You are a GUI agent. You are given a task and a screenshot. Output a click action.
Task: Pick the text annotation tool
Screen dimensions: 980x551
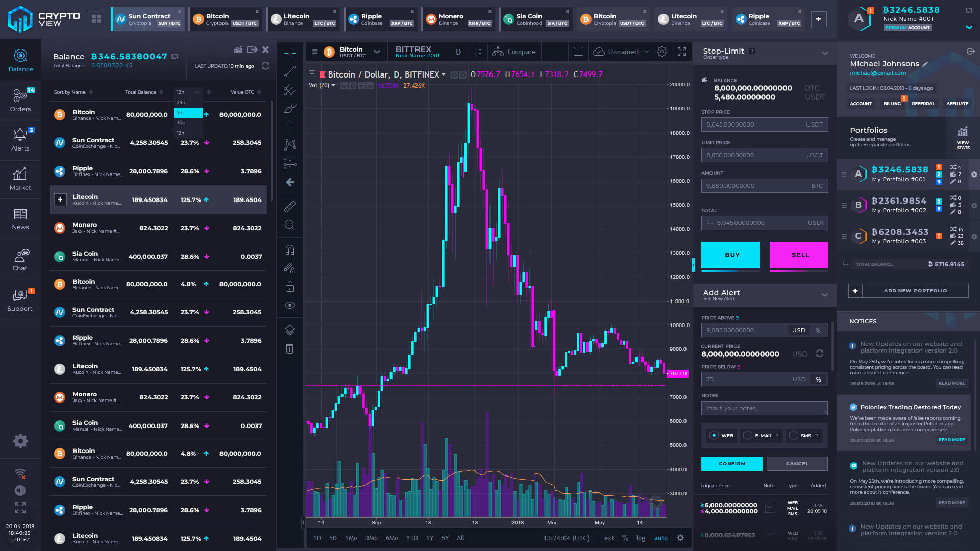pos(289,127)
